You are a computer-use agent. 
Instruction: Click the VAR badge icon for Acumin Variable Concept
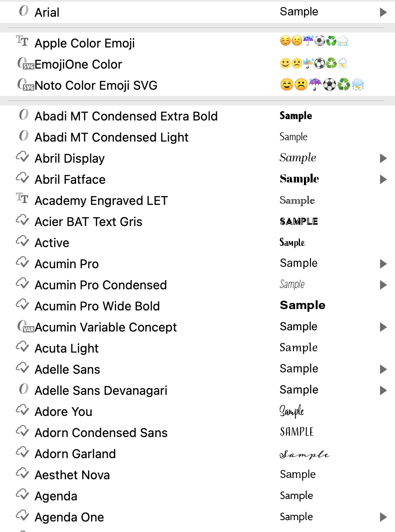[x=24, y=327]
